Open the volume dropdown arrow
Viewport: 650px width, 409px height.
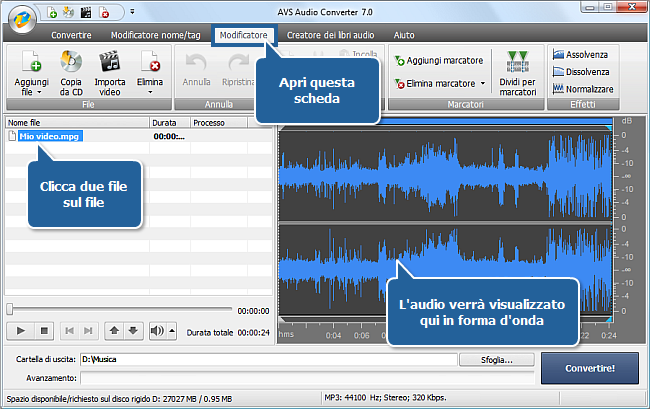(x=171, y=330)
